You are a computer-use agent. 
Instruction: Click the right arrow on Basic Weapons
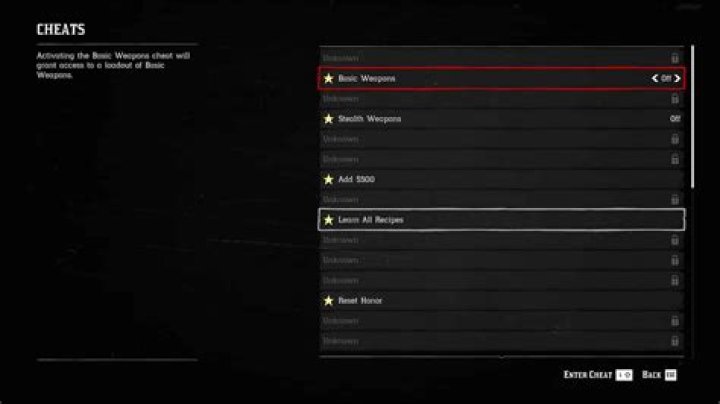[x=677, y=79]
